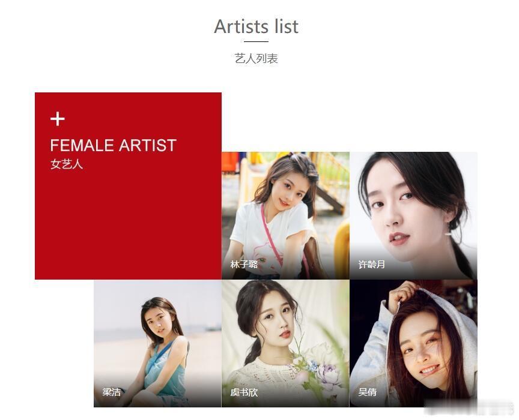The height and width of the screenshot is (420, 519).
Task: Click the Artists list page title
Action: point(256,26)
